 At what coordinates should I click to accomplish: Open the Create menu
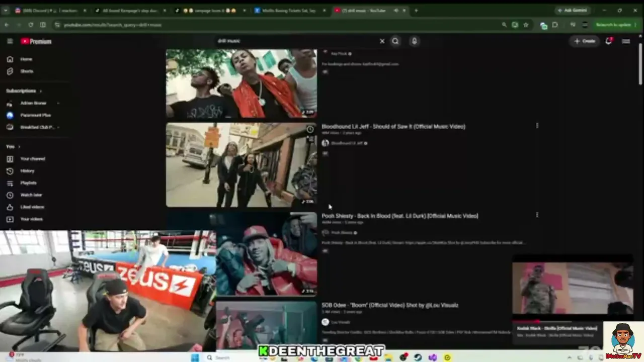click(x=585, y=41)
